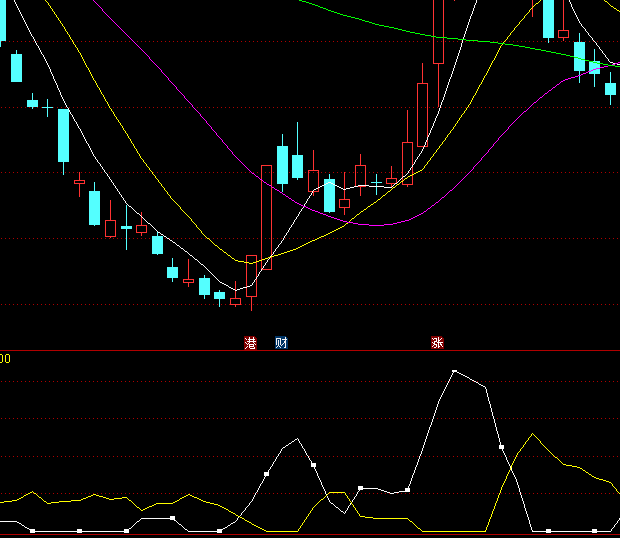Select the white indicator's first smaller peak

[x=298, y=439]
